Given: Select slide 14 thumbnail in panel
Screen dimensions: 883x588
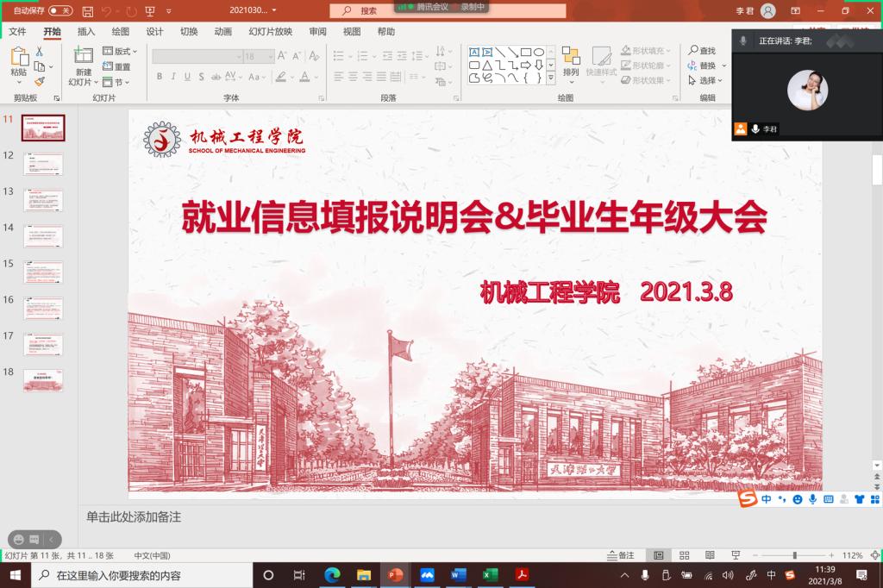Looking at the screenshot, I should [43, 236].
